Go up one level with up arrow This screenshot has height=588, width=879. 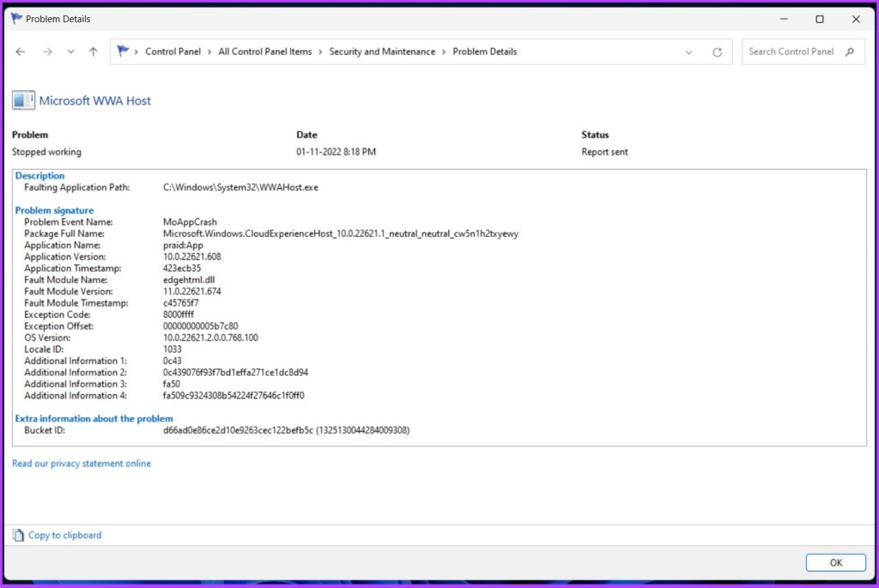[x=93, y=52]
